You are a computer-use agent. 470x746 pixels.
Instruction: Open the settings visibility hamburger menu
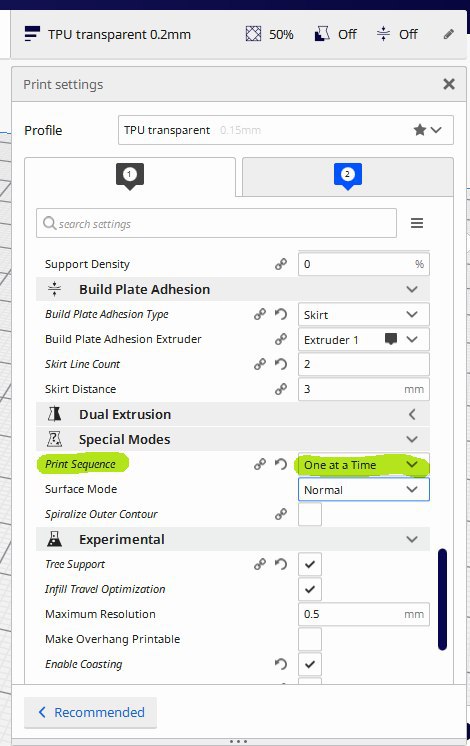[x=417, y=223]
